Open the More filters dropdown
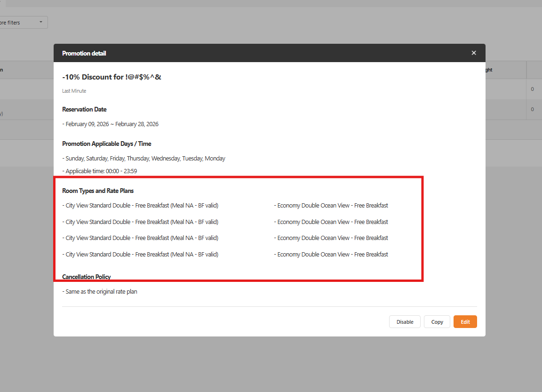Viewport: 542px width, 392px height. [x=23, y=23]
